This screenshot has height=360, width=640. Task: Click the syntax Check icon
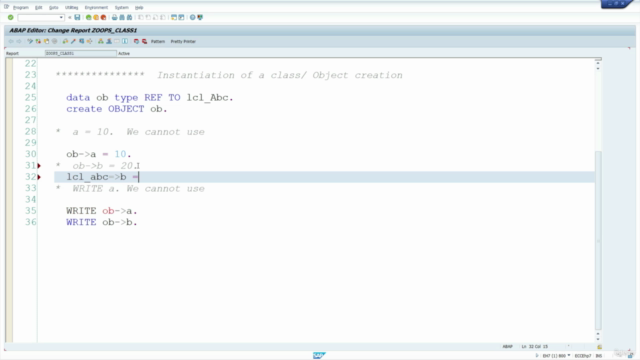65,41
